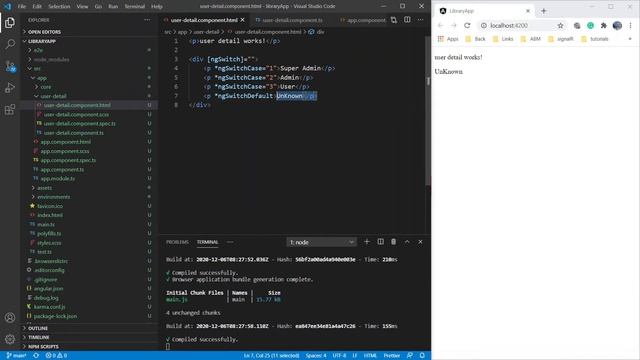Kill the terminal with trash icon
Screen dimensions: 640x360
pos(393,242)
